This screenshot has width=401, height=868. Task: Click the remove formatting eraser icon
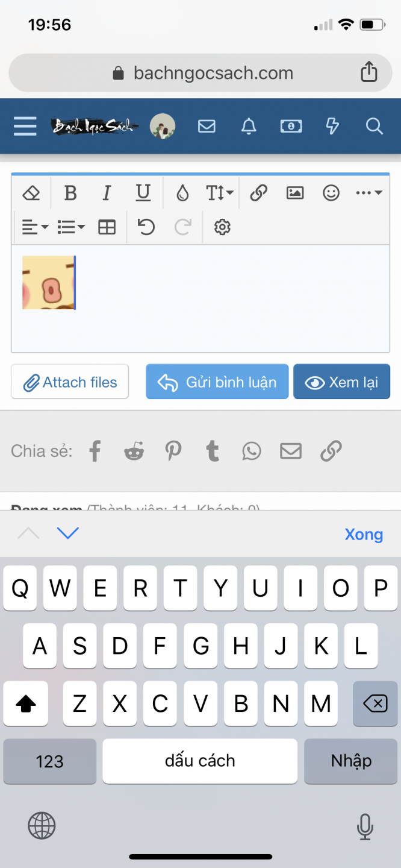[31, 193]
